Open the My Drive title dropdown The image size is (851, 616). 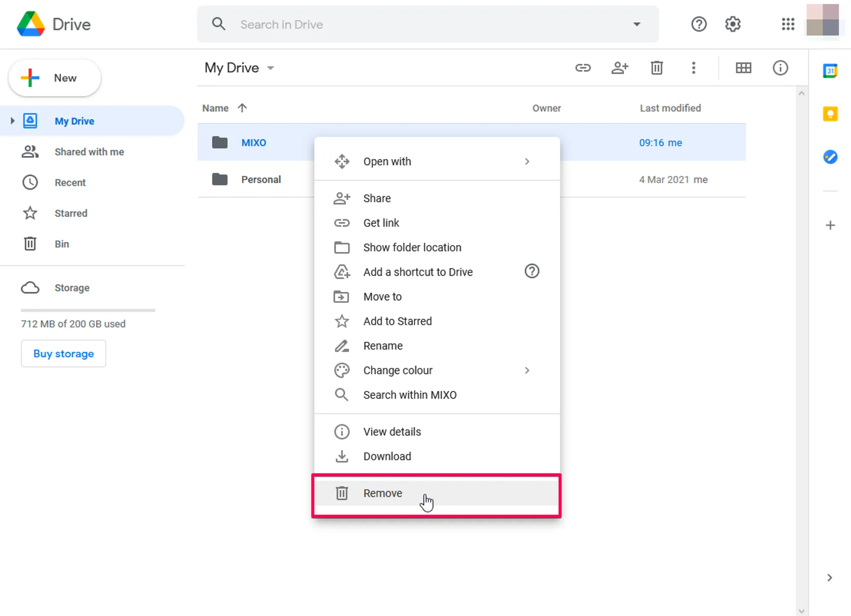(271, 68)
